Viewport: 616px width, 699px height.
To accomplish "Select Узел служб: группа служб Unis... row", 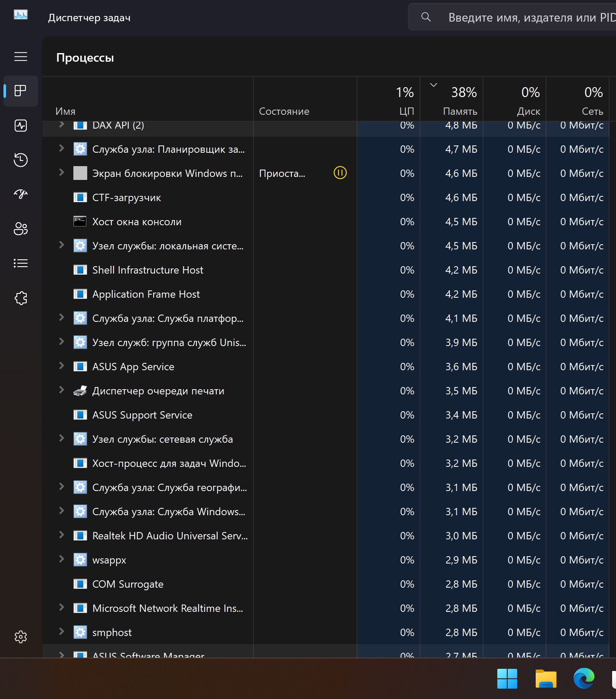I will coord(326,343).
